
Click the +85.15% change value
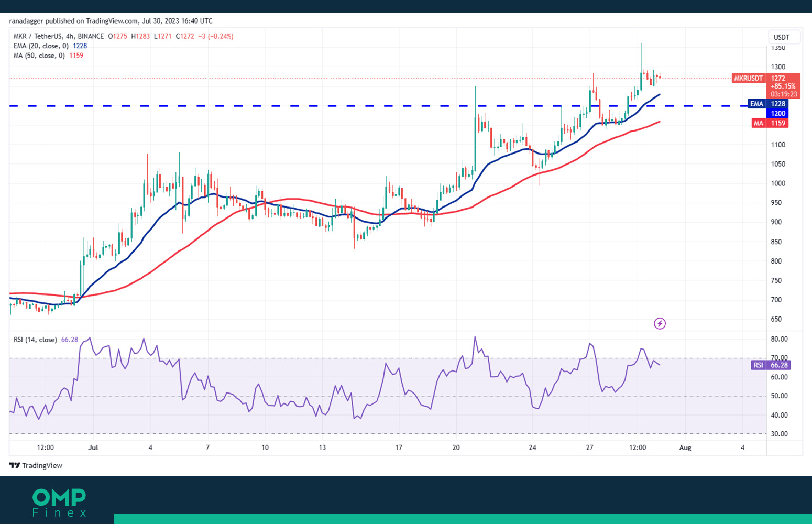pyautogui.click(x=783, y=86)
